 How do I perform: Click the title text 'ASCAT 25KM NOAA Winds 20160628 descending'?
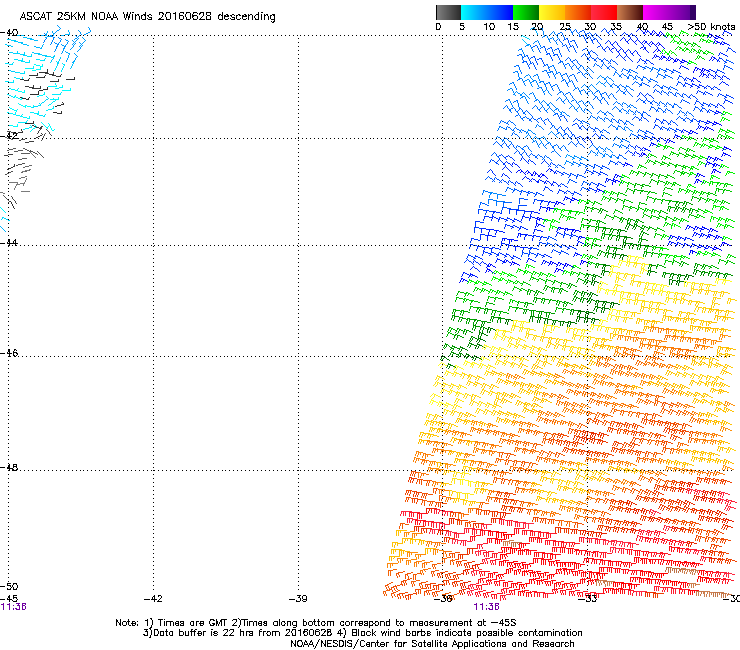point(147,16)
